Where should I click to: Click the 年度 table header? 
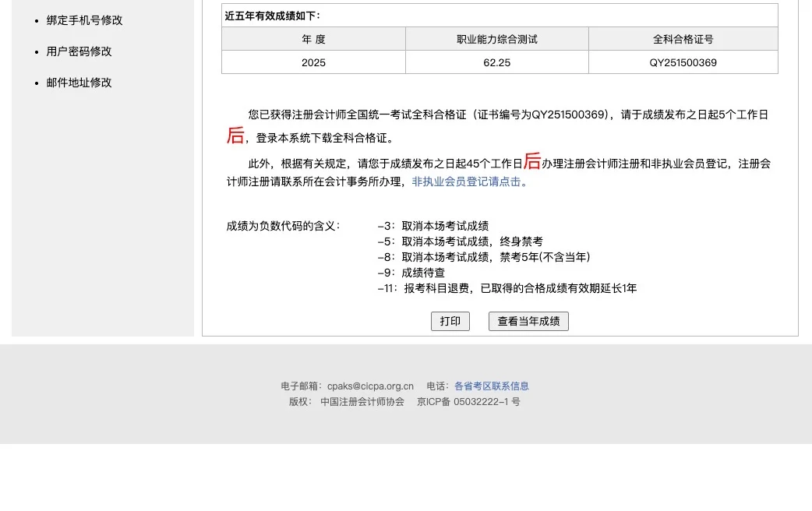pyautogui.click(x=313, y=39)
